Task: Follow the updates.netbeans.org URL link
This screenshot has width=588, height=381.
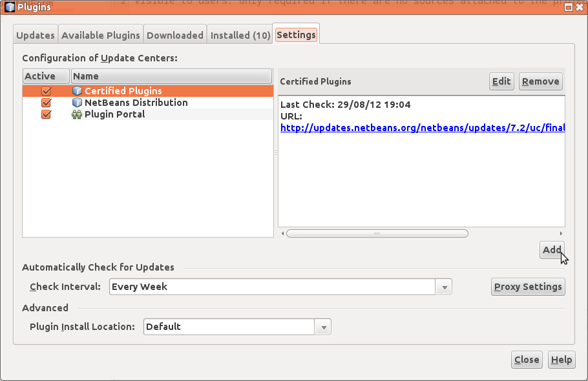Action: tap(423, 128)
